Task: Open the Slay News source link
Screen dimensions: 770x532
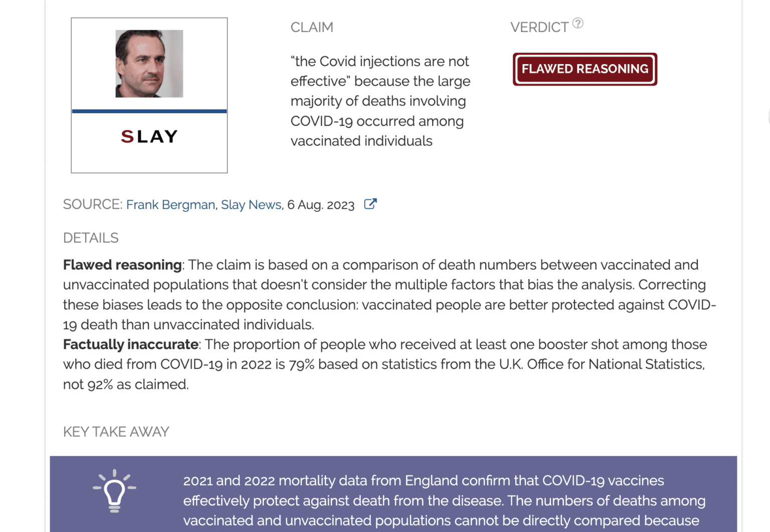Action: coord(251,205)
